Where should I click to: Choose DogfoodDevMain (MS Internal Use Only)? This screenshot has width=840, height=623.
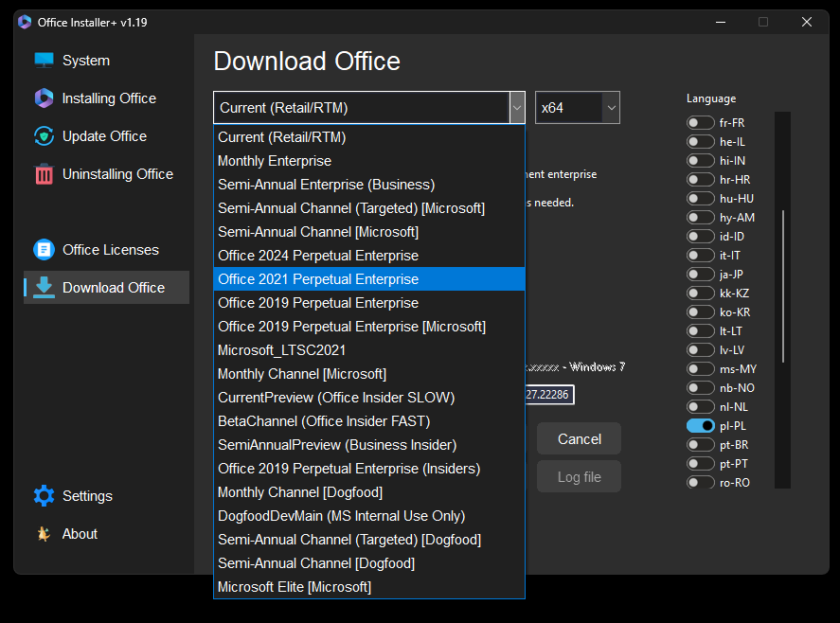click(x=369, y=516)
